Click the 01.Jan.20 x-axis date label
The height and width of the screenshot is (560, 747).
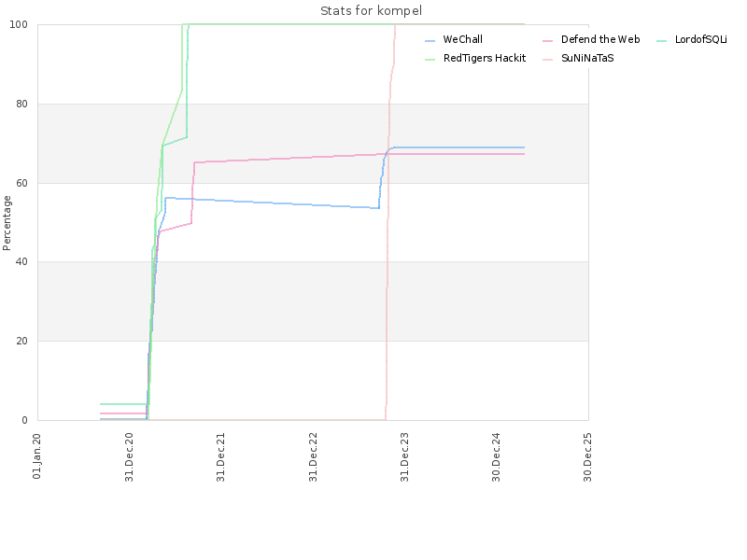point(36,456)
